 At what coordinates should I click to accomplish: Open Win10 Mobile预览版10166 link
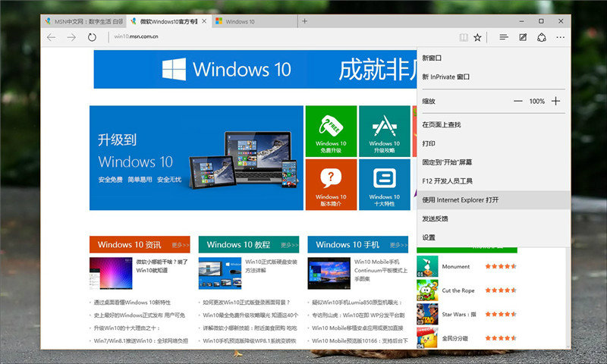click(x=360, y=340)
